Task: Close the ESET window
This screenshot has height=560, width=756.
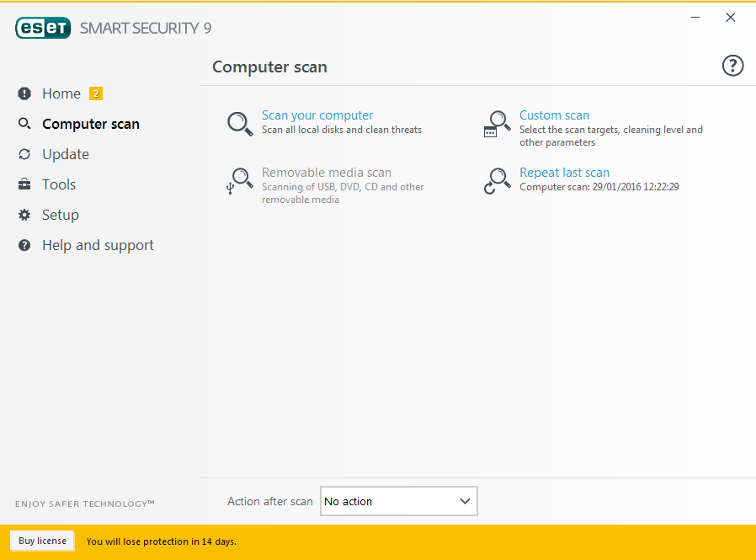Action: [731, 18]
